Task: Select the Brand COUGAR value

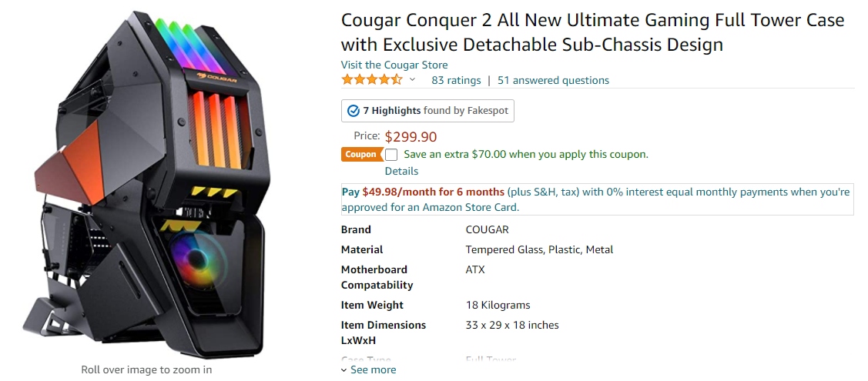Action: [x=487, y=229]
